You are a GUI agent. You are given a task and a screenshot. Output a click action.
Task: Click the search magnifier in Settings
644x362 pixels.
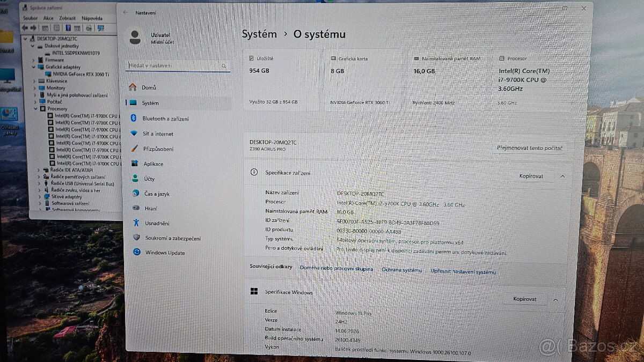point(224,66)
